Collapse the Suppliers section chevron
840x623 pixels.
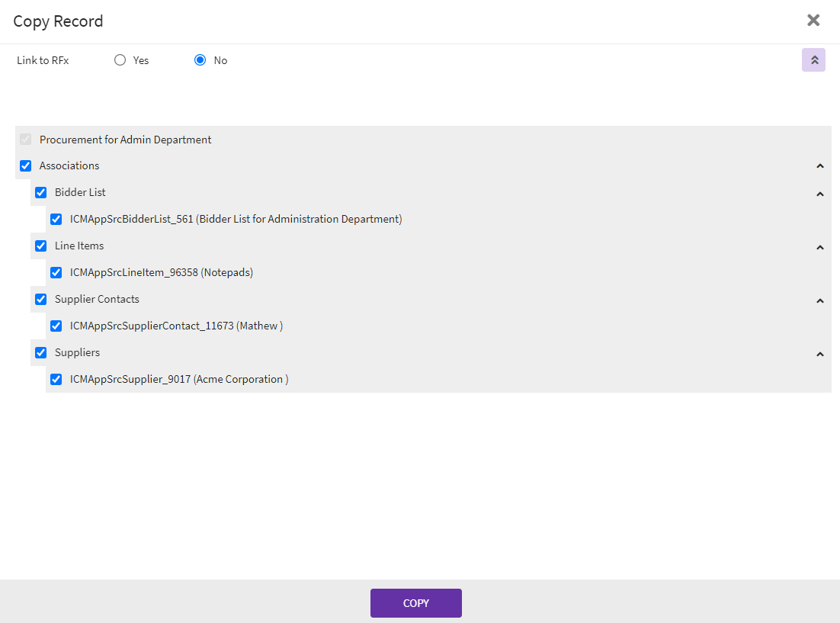click(820, 355)
